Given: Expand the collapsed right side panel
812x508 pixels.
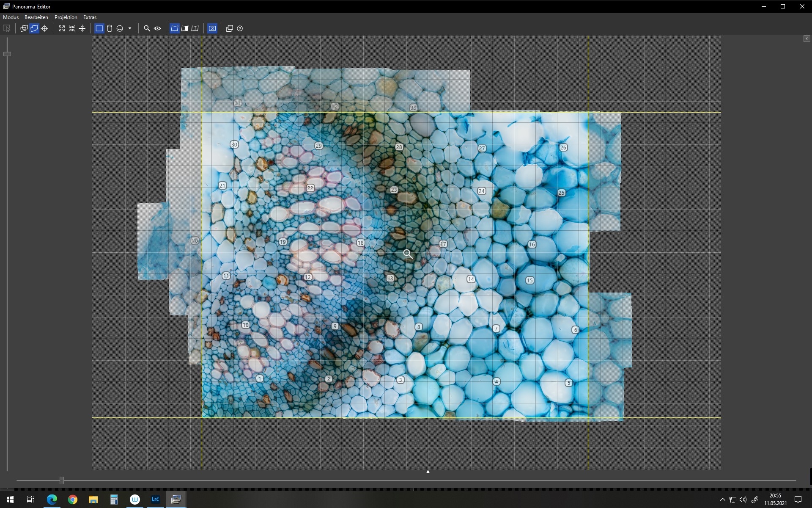Looking at the screenshot, I should [807, 39].
